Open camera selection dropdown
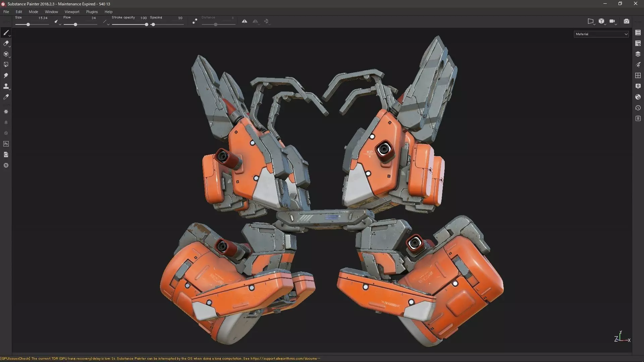 pos(613,21)
